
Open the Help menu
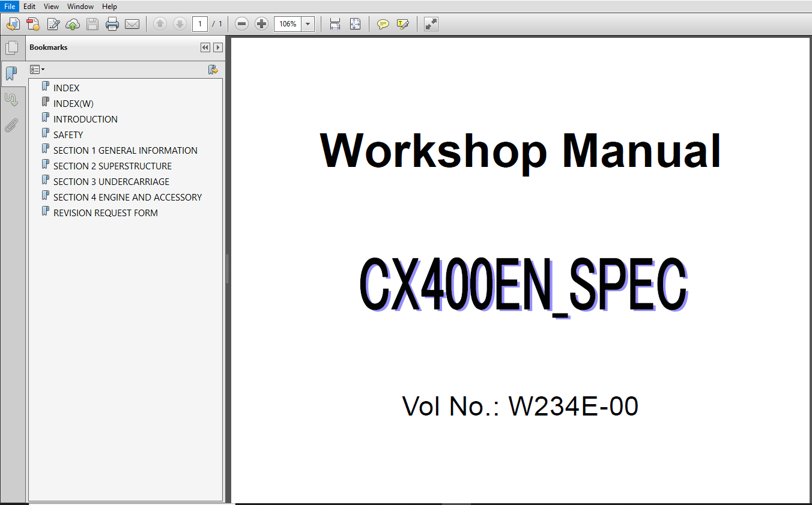(x=109, y=6)
